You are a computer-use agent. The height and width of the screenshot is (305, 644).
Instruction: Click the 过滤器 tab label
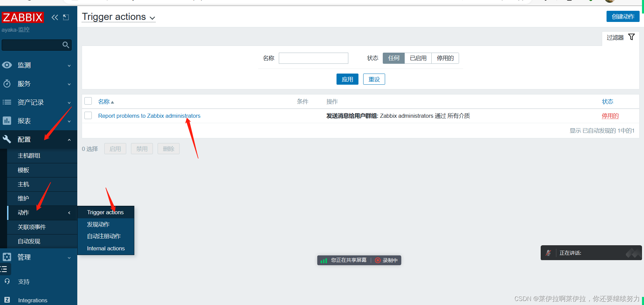point(615,37)
